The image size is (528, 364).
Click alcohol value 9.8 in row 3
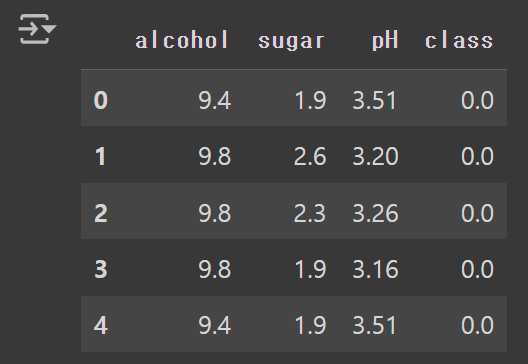point(214,269)
